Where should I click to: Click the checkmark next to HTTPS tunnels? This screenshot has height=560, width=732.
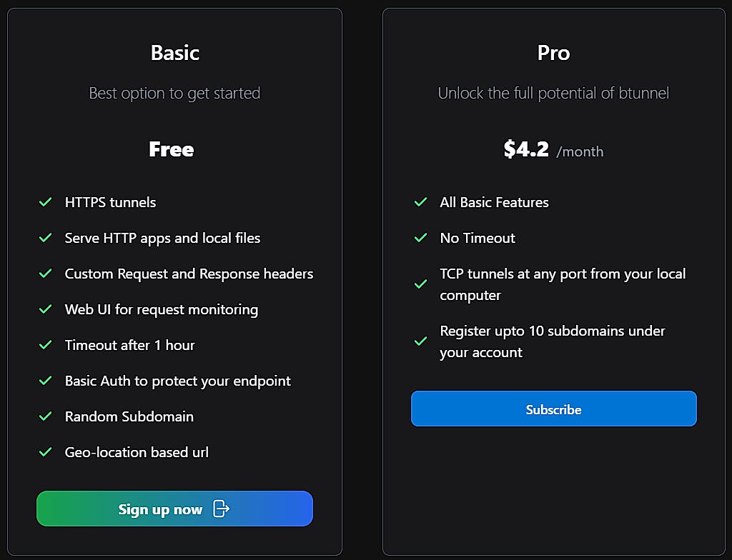pyautogui.click(x=44, y=202)
